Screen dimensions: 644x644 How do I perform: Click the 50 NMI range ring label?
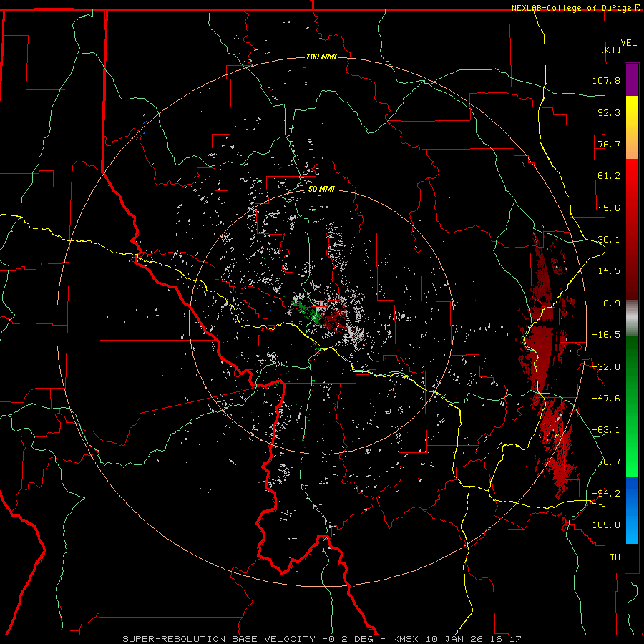[321, 190]
